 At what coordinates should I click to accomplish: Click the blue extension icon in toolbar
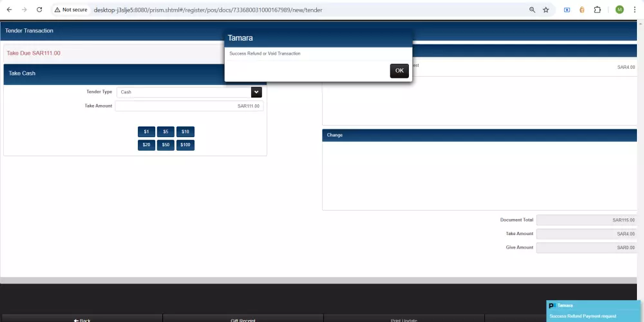coord(567,10)
